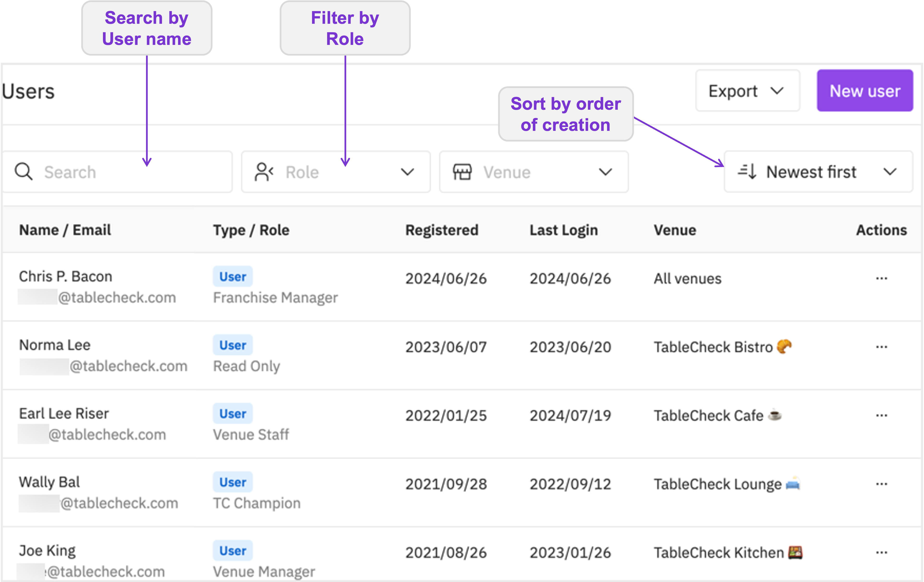
Task: Click the All venues cell
Action: click(688, 278)
